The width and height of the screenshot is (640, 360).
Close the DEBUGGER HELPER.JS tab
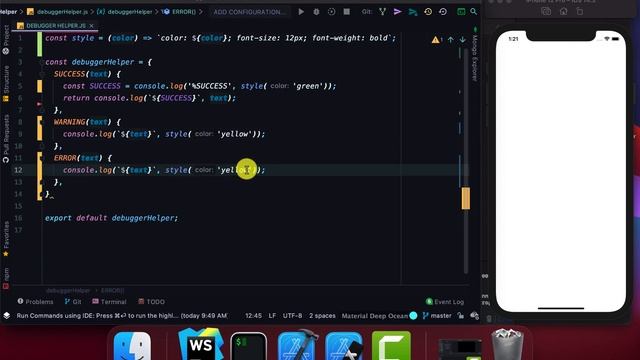click(x=91, y=26)
